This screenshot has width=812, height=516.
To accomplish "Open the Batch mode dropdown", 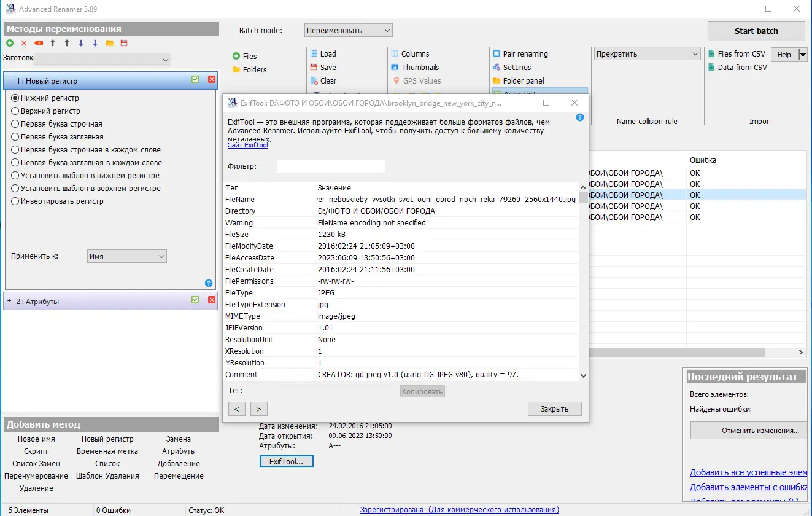I will click(x=348, y=29).
